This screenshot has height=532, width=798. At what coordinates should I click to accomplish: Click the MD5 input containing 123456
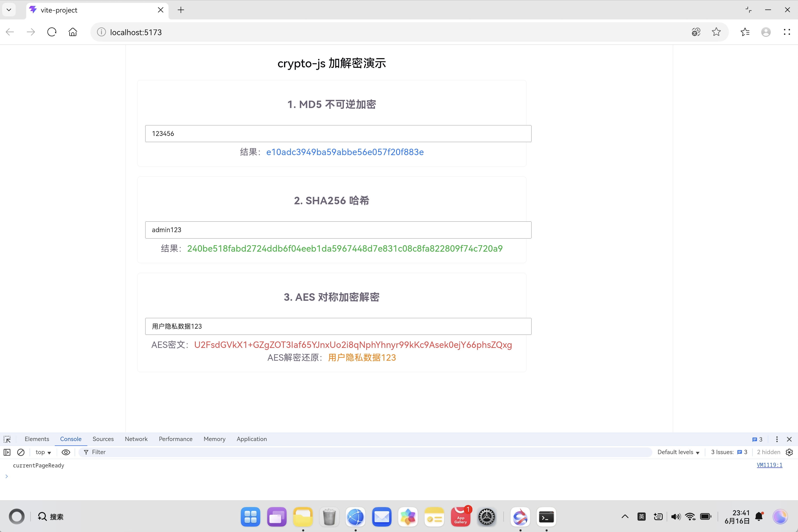coord(338,134)
